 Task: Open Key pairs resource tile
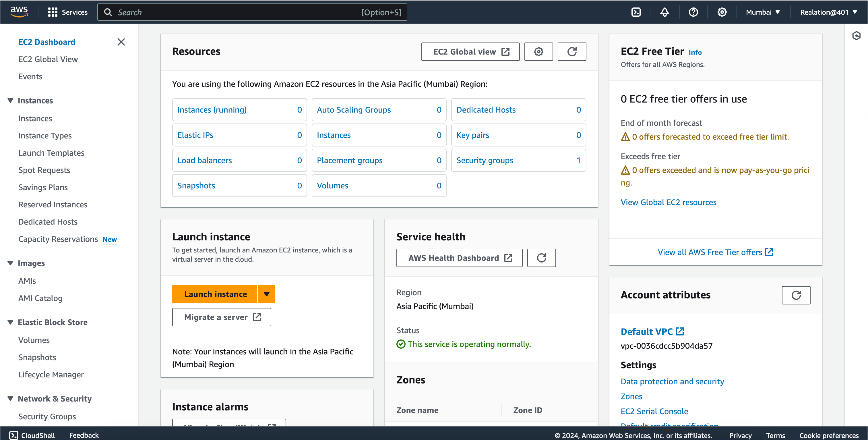pos(519,135)
